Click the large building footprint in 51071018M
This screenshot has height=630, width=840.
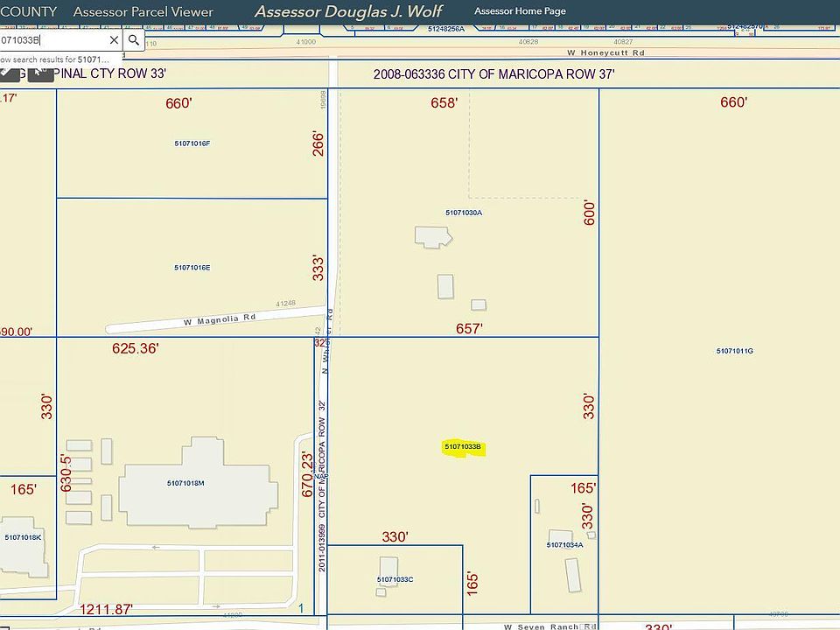[x=199, y=482]
